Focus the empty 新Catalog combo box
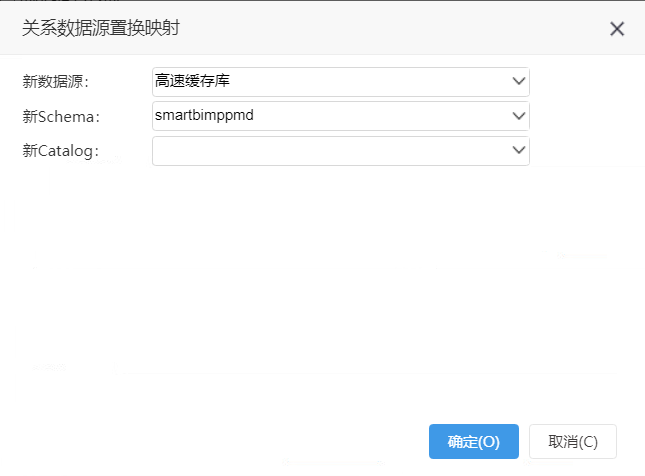This screenshot has height=476, width=645. point(341,151)
